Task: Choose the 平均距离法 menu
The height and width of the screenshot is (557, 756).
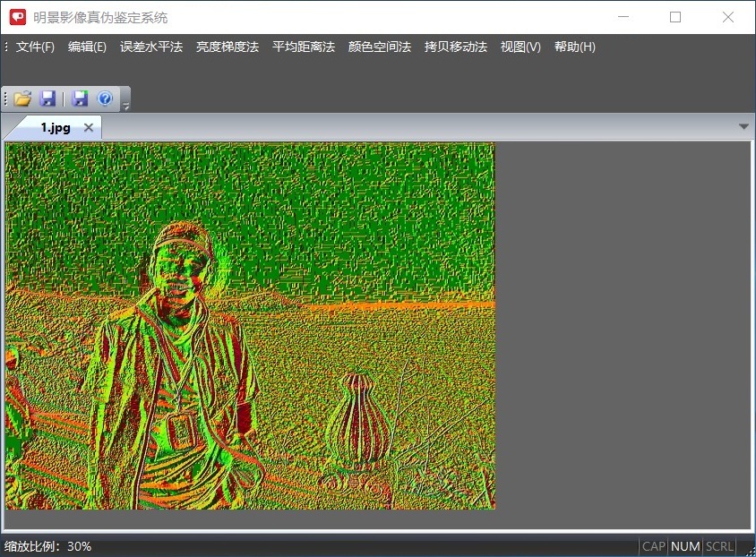Action: (304, 47)
